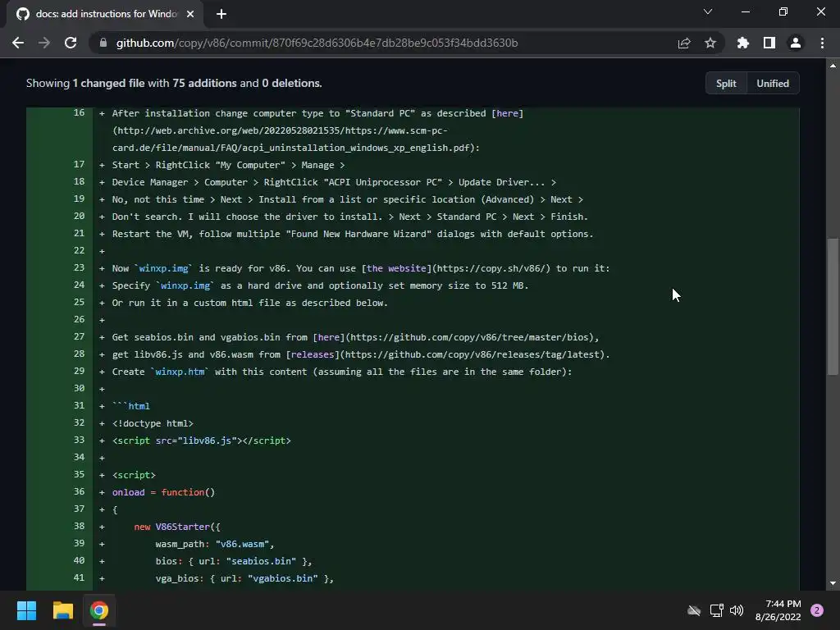Image resolution: width=840 pixels, height=630 pixels.
Task: Reload the page with refresh icon
Action: 71,43
